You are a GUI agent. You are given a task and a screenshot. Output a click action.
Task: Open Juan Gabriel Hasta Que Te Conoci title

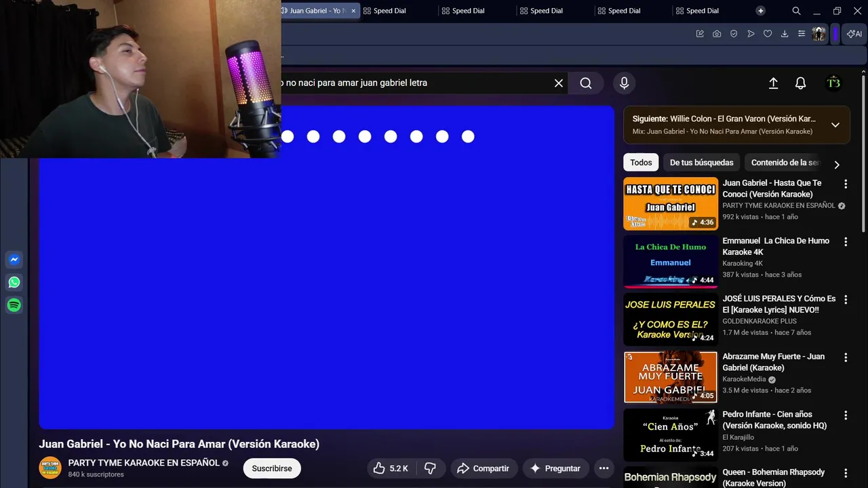(772, 188)
